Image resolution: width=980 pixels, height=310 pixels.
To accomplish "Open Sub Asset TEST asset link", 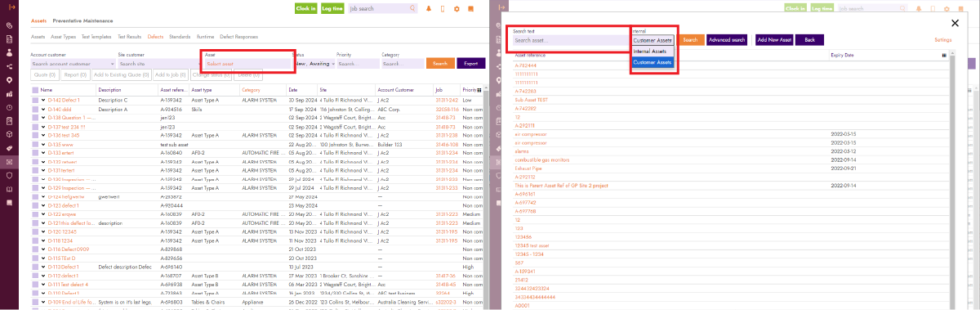I will [530, 100].
